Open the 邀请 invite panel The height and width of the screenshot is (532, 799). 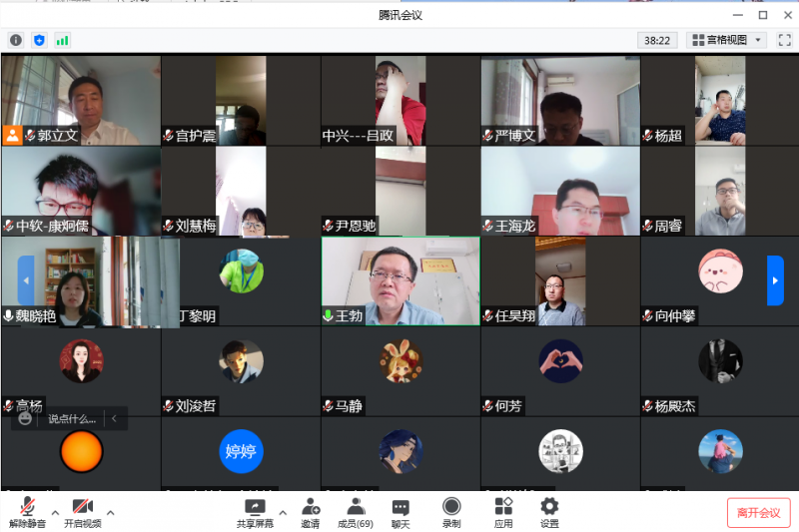click(x=311, y=512)
